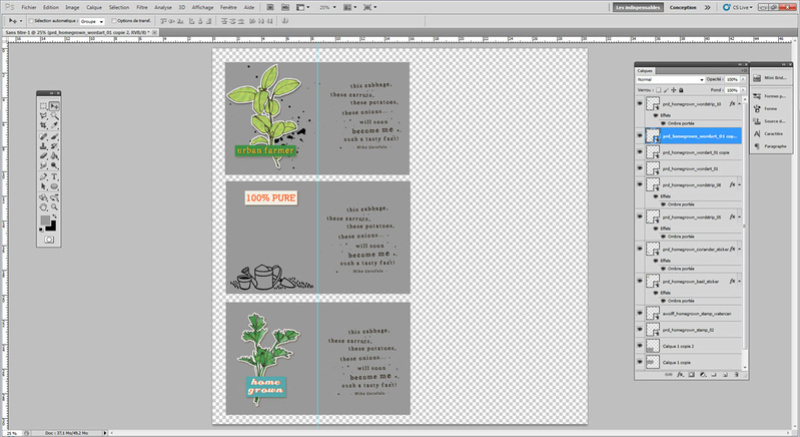The image size is (800, 437).
Task: Hide the prd_homegrown_basil_sticker layer
Action: pos(640,281)
